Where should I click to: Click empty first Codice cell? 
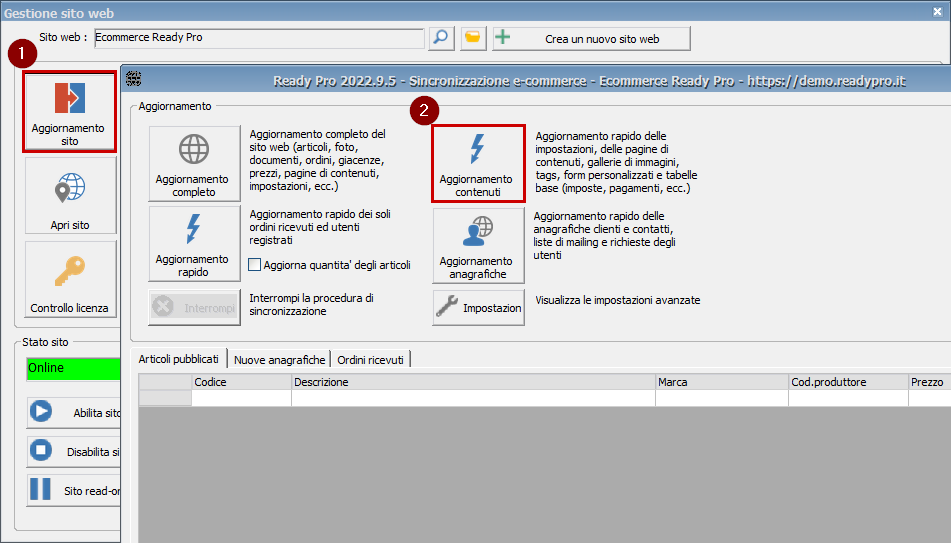(241, 398)
